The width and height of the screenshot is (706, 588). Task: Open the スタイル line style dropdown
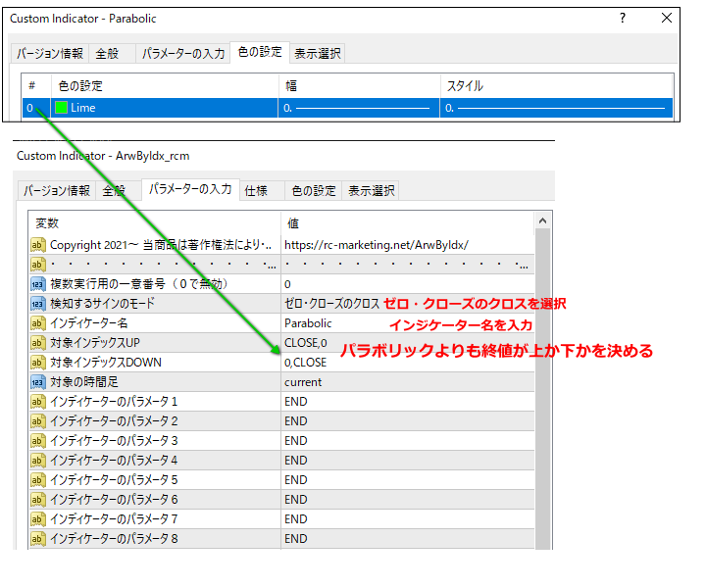click(557, 108)
